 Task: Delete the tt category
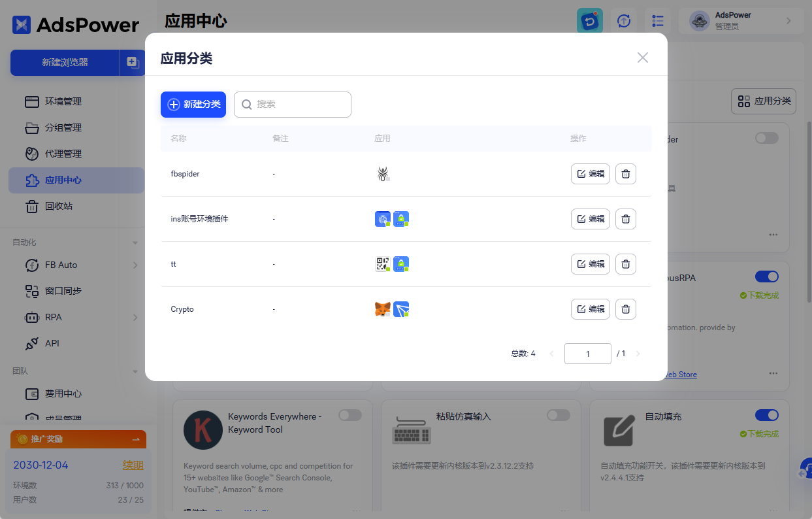[626, 264]
